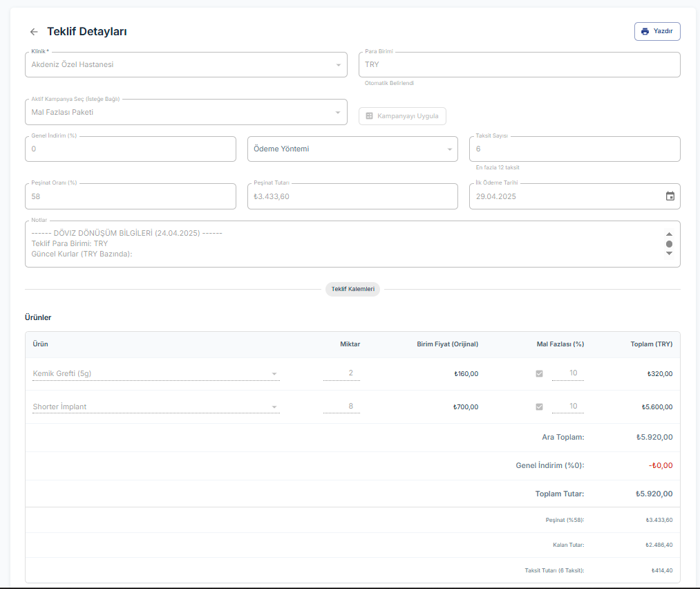Click the Teklif Kalemleri section label
Screen dimensions: 700x589
click(352, 289)
